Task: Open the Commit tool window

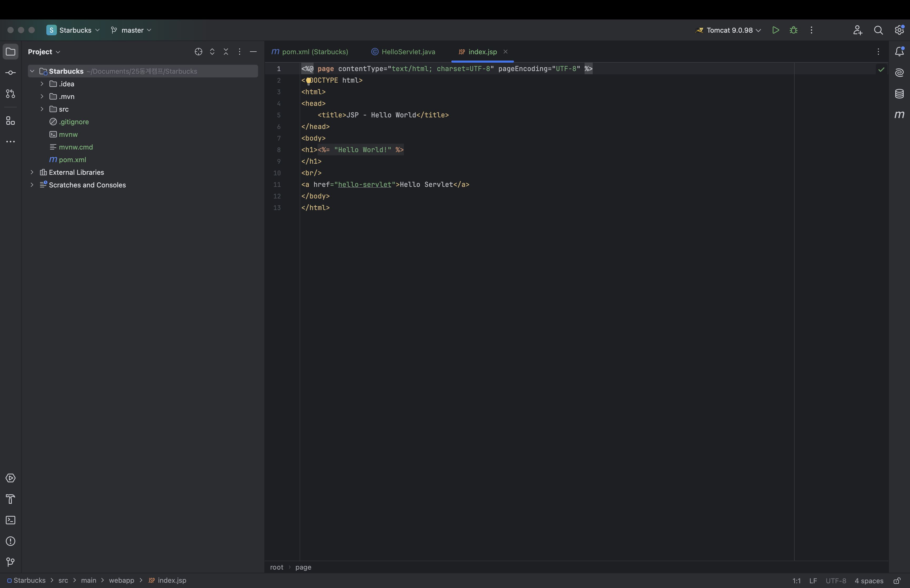Action: click(x=10, y=73)
